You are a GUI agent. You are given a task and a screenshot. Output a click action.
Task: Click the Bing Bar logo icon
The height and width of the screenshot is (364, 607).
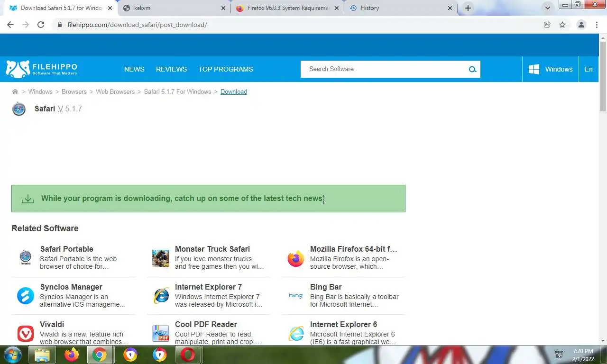pyautogui.click(x=295, y=296)
